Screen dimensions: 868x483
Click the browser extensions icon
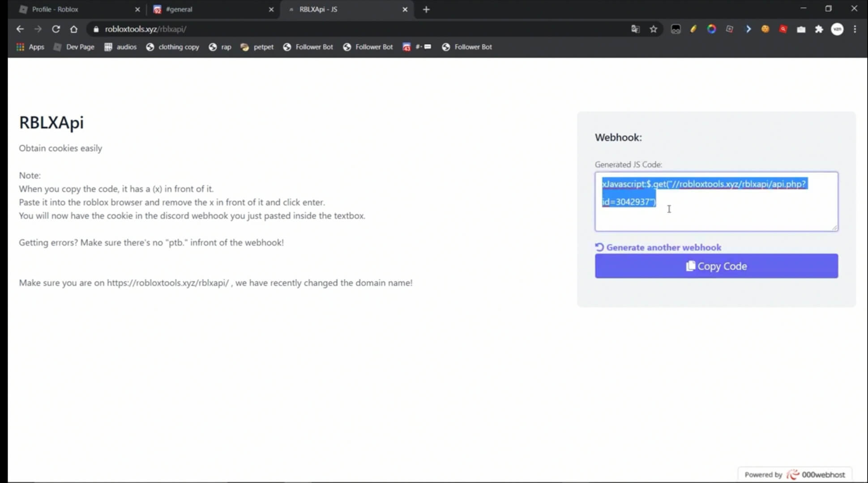tap(819, 29)
